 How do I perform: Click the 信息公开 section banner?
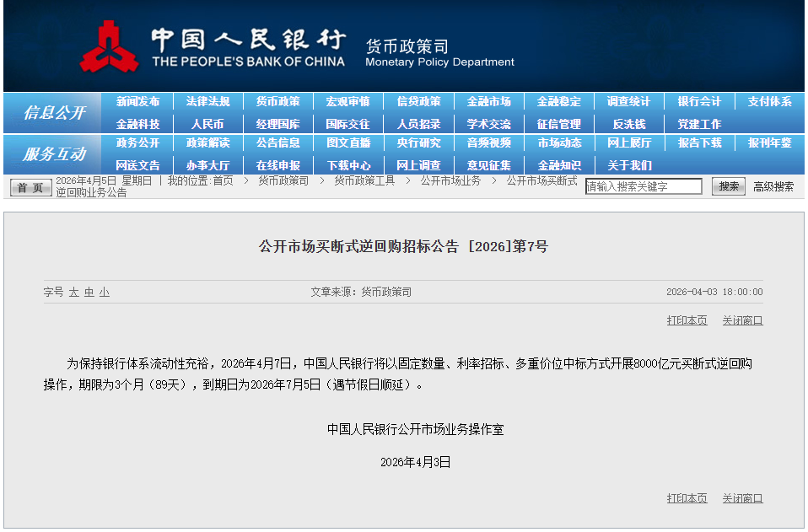pyautogui.click(x=54, y=112)
